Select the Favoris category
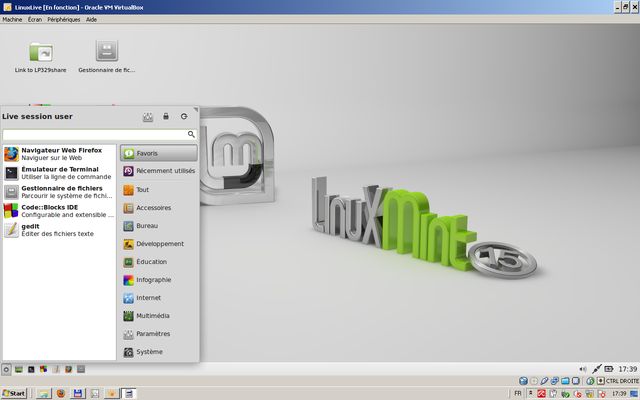640x400 pixels. (158, 153)
